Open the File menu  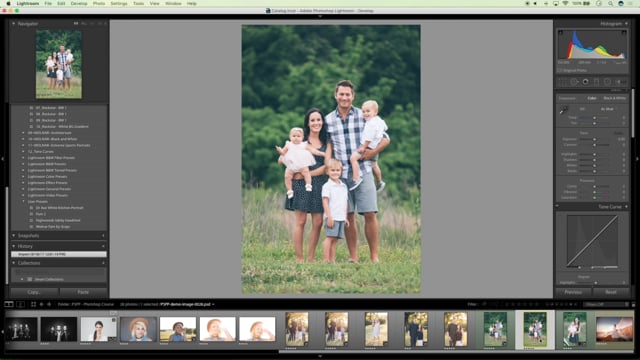[x=48, y=4]
